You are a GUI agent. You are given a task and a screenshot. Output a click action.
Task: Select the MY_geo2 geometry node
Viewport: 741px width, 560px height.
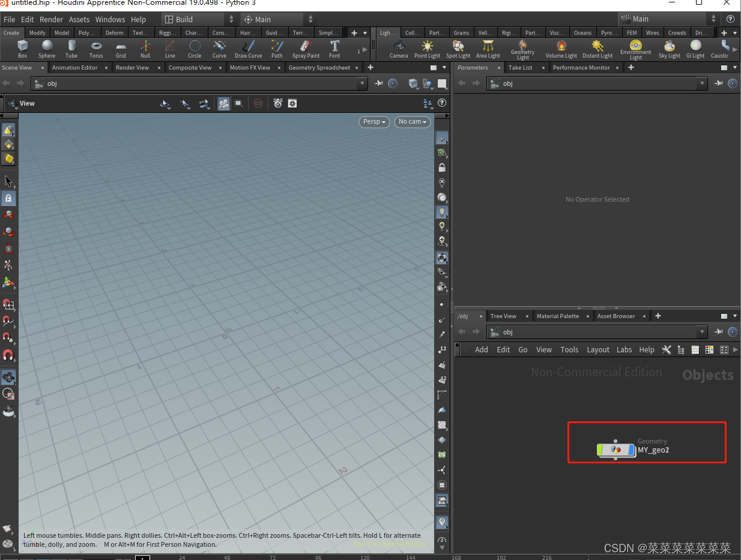(x=617, y=450)
